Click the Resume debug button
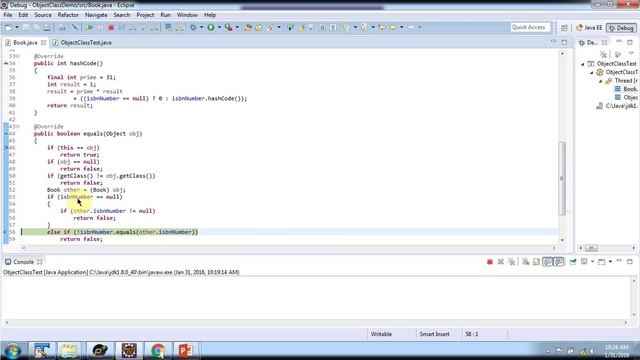640x360 pixels. [89, 27]
